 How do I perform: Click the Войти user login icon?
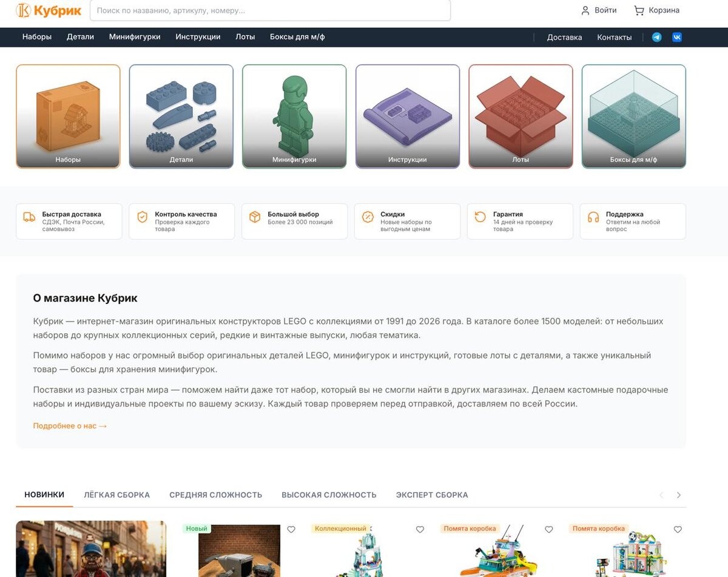click(585, 10)
